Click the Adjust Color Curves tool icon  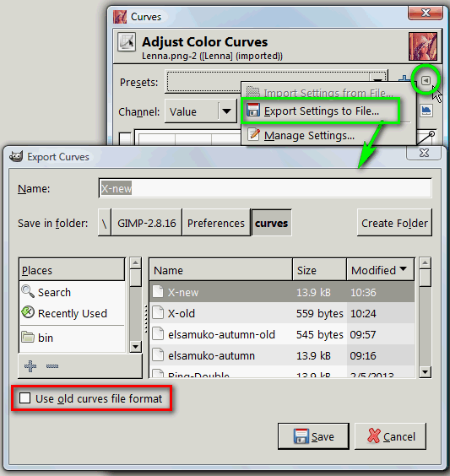coord(127,42)
